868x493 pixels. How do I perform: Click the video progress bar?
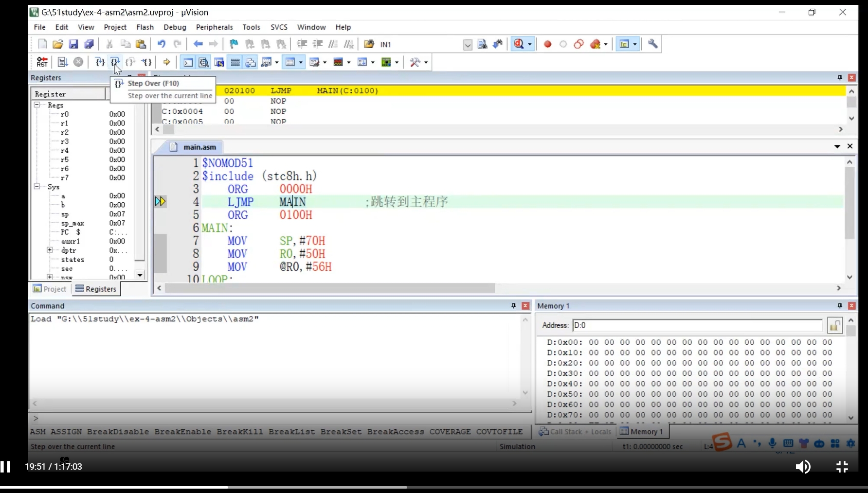pos(434,487)
